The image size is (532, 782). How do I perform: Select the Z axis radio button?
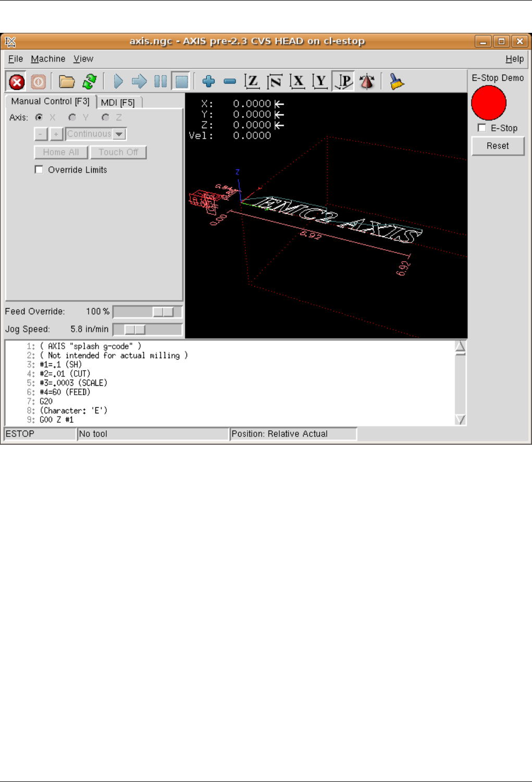click(x=106, y=117)
